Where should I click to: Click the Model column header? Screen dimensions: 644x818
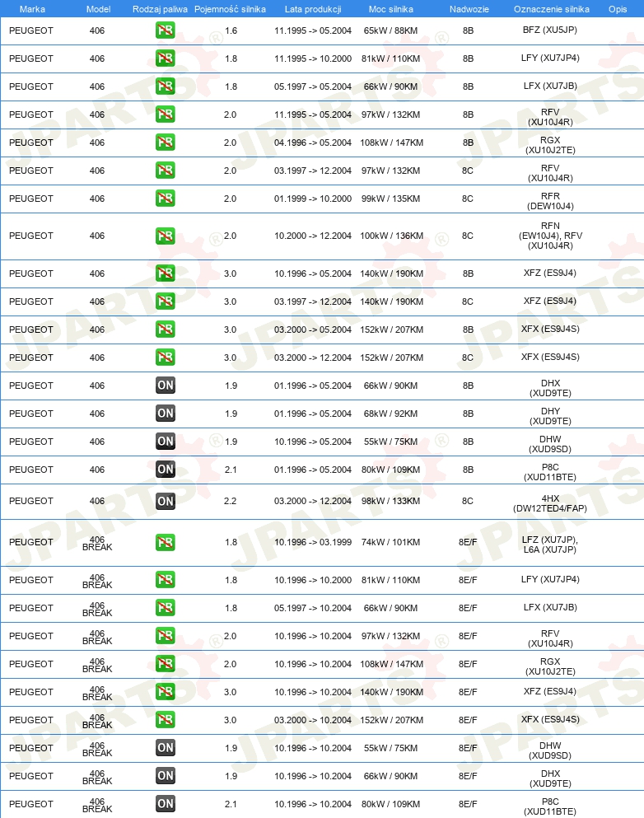tap(99, 9)
